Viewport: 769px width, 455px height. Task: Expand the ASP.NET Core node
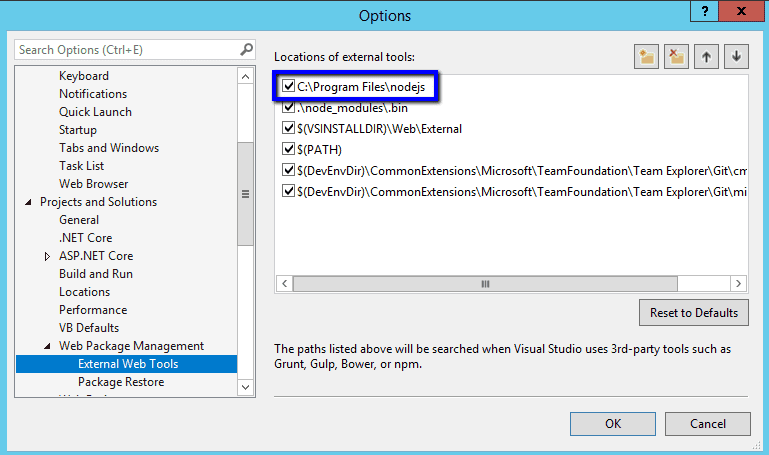pos(47,256)
